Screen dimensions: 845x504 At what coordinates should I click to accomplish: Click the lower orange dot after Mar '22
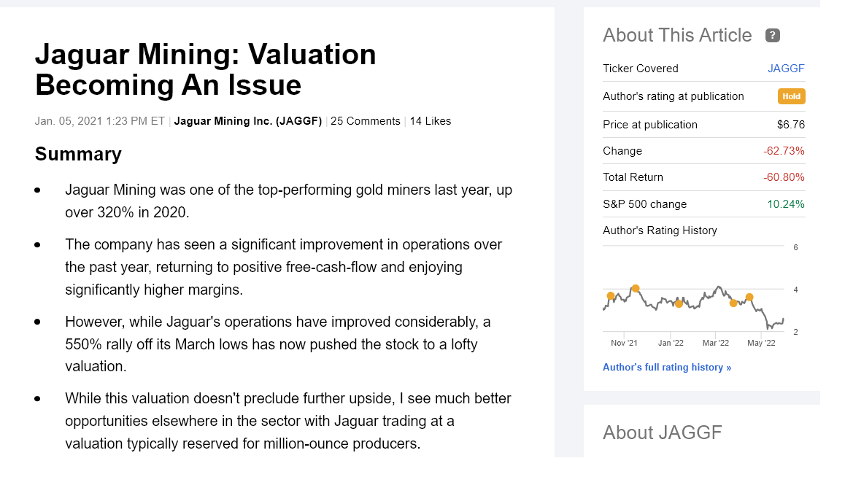733,303
